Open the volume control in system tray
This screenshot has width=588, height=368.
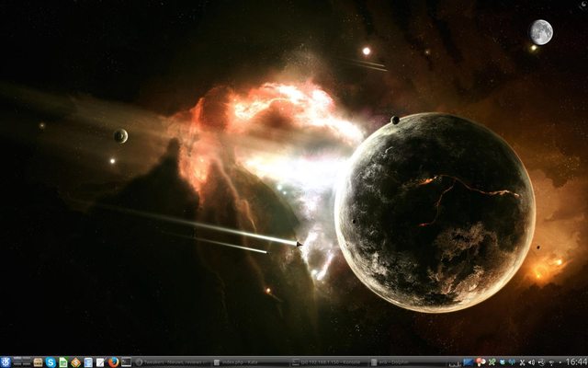pos(531,362)
